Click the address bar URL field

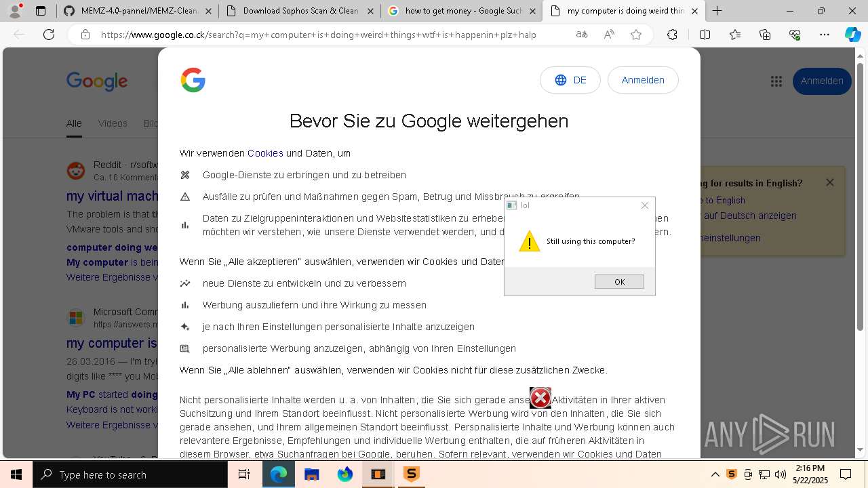tap(319, 35)
